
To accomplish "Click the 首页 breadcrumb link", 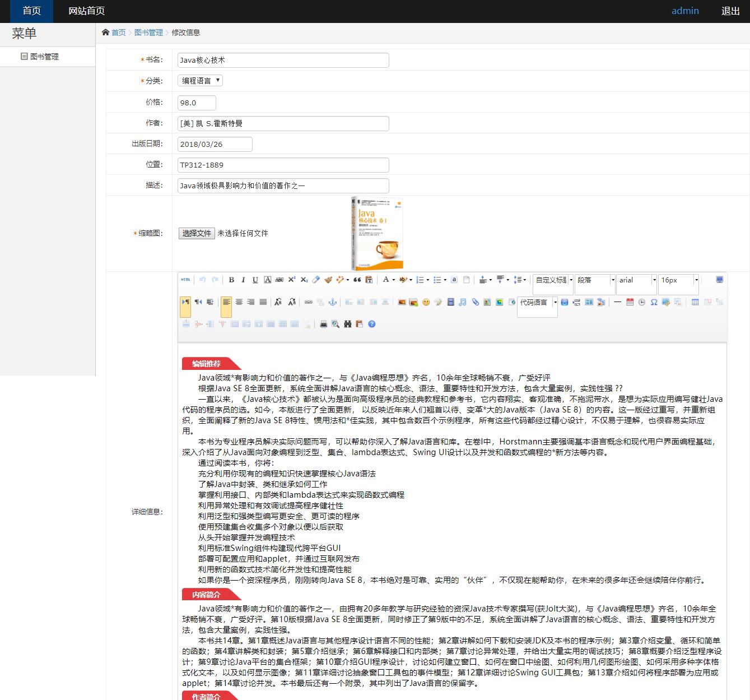I will (118, 33).
